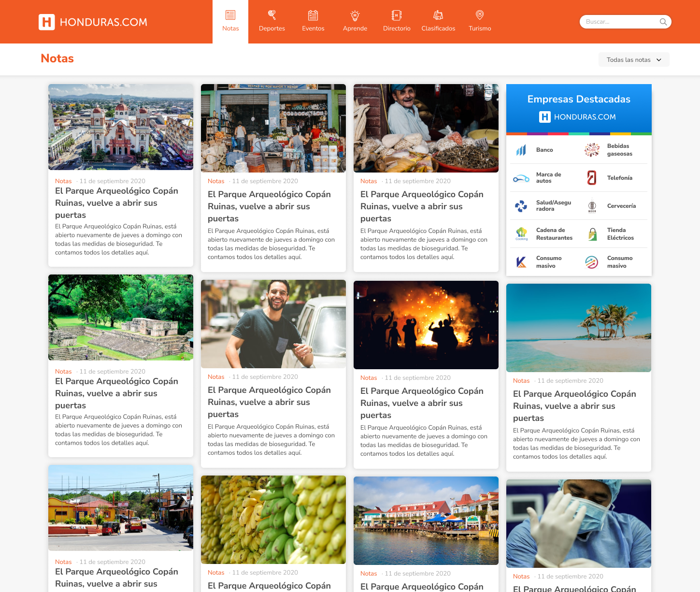The image size is (700, 592).
Task: Expand the Todas las notas dropdown
Action: (634, 59)
